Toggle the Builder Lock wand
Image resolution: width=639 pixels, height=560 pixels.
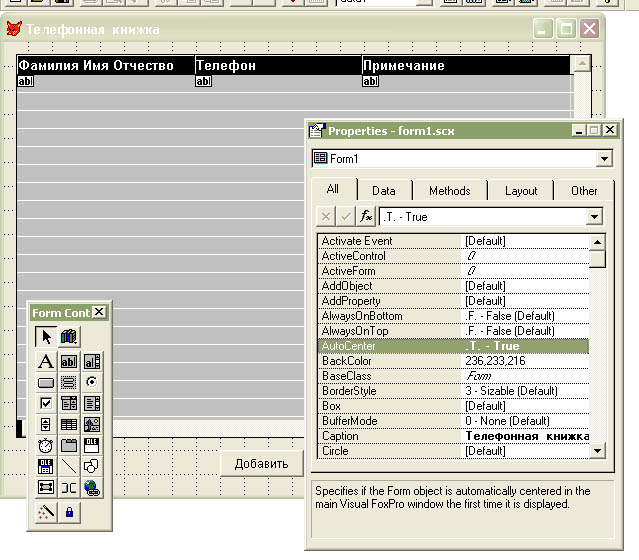(46, 512)
